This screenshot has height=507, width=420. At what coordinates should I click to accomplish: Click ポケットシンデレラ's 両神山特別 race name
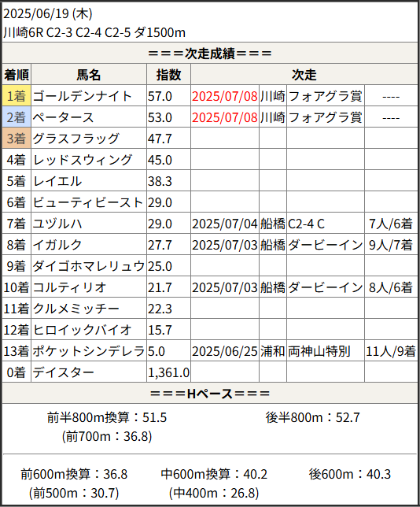coord(319,351)
